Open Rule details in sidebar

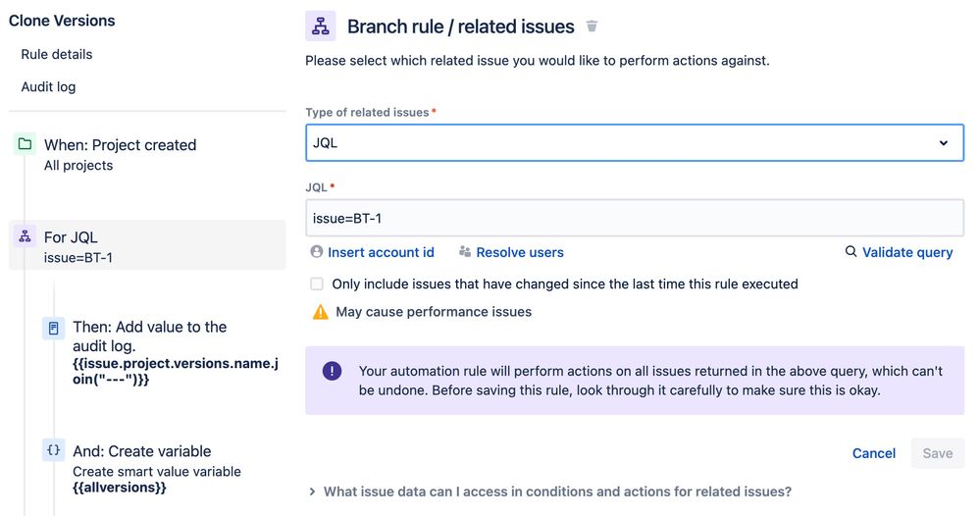click(57, 54)
